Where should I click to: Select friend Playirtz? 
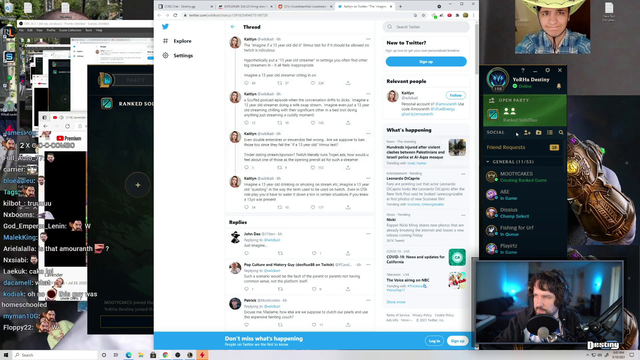524,249
